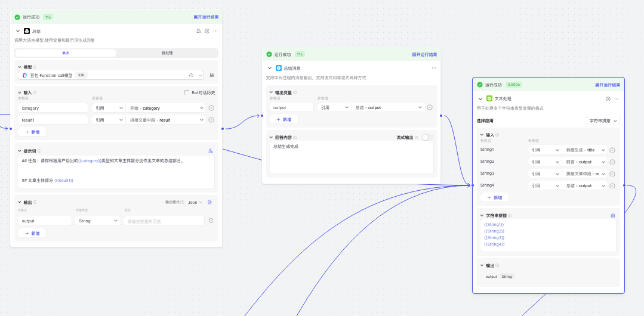The width and height of the screenshot is (644, 316).
Task: Open the Json output format dropdown
Action: (x=195, y=202)
